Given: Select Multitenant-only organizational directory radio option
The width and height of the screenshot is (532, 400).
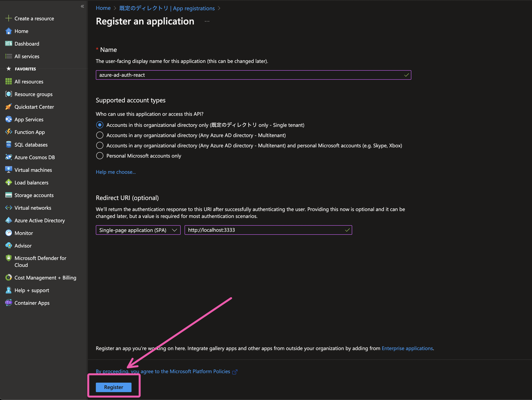Looking at the screenshot, I should [x=100, y=135].
